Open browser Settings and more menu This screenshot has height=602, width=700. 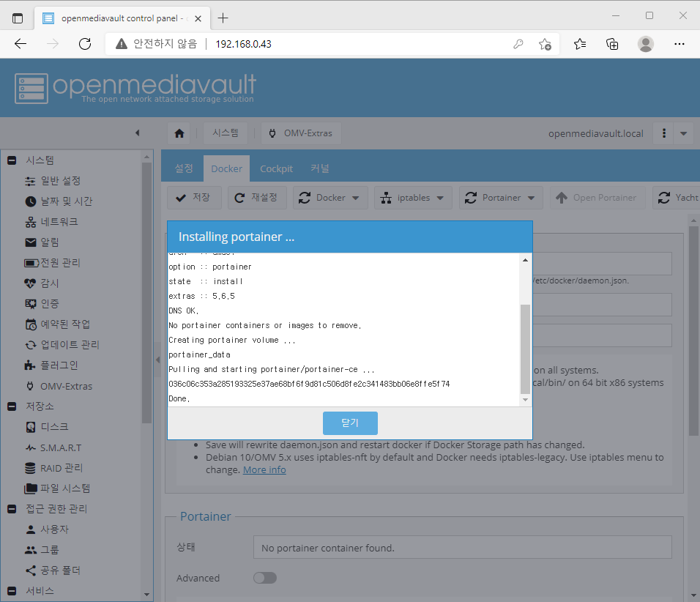pos(679,44)
